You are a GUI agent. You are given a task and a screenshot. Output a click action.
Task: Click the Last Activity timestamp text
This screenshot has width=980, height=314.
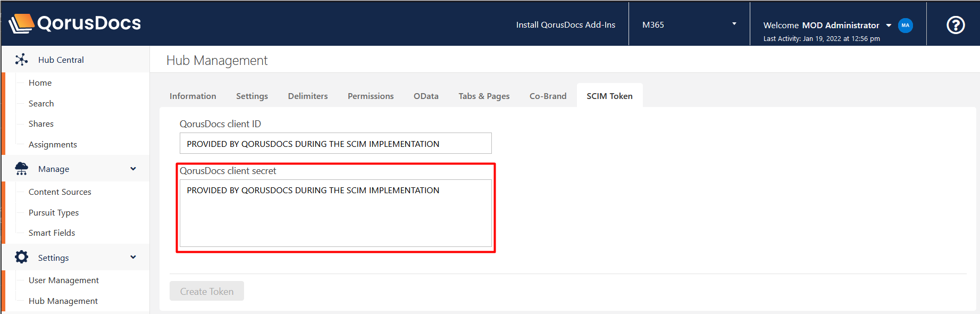pyautogui.click(x=822, y=39)
